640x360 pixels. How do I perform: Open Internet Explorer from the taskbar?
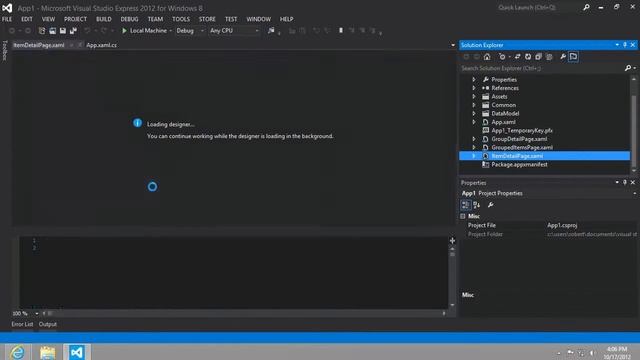(17, 352)
